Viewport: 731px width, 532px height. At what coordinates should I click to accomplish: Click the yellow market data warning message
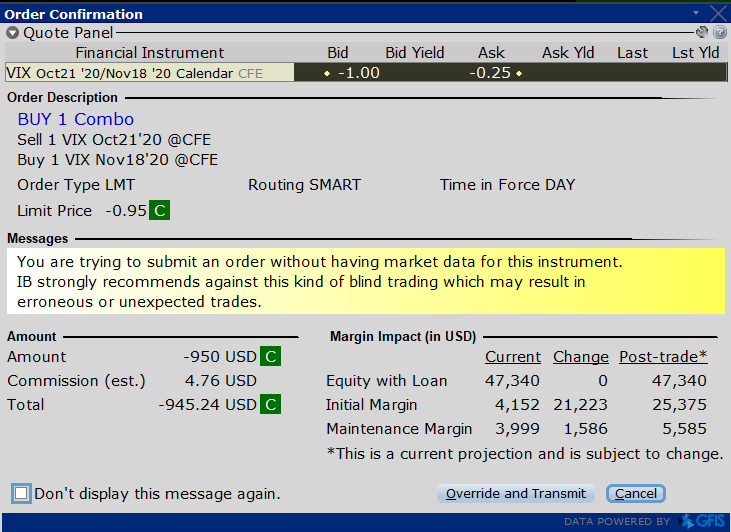pyautogui.click(x=366, y=281)
